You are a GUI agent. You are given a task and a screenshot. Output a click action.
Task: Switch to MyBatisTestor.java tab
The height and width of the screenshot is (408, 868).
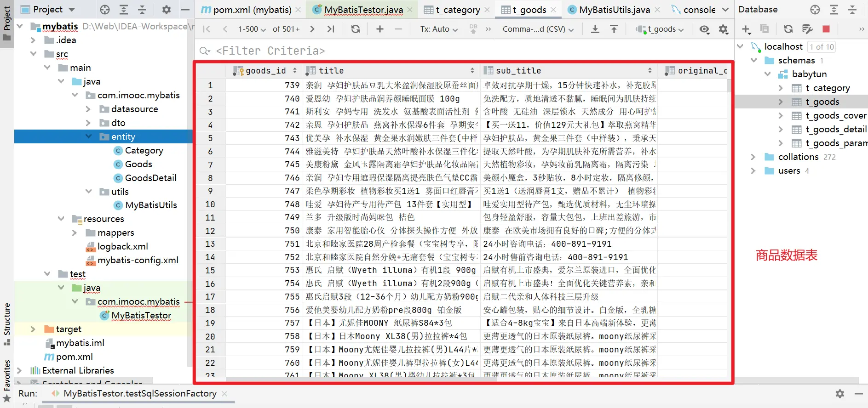[363, 10]
